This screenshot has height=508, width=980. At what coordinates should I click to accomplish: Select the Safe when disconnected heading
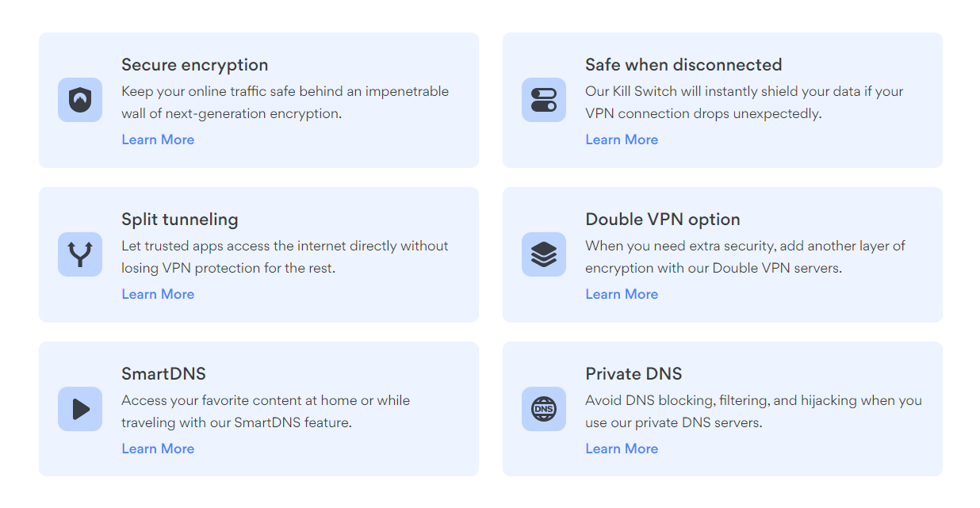pos(683,65)
